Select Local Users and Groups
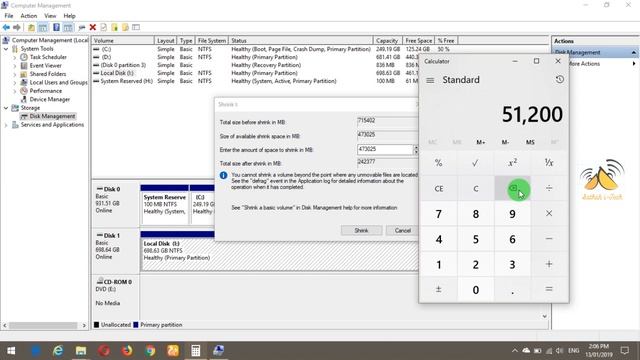Image resolution: width=640 pixels, height=360 pixels. [58, 82]
